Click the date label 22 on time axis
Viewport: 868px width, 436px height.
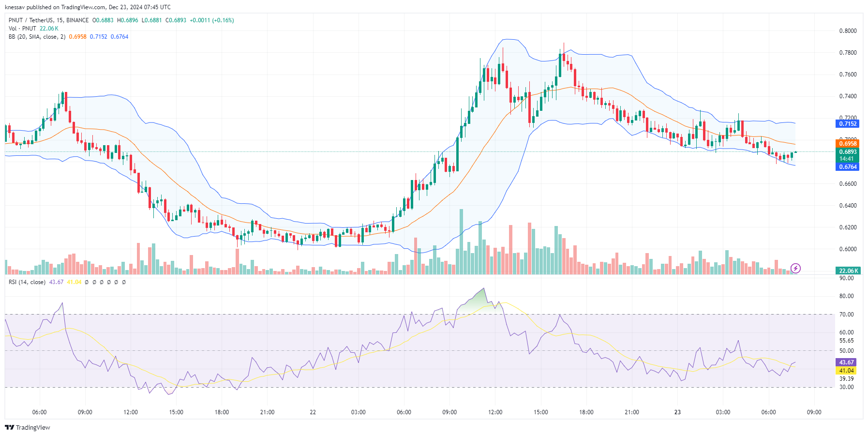click(x=313, y=412)
